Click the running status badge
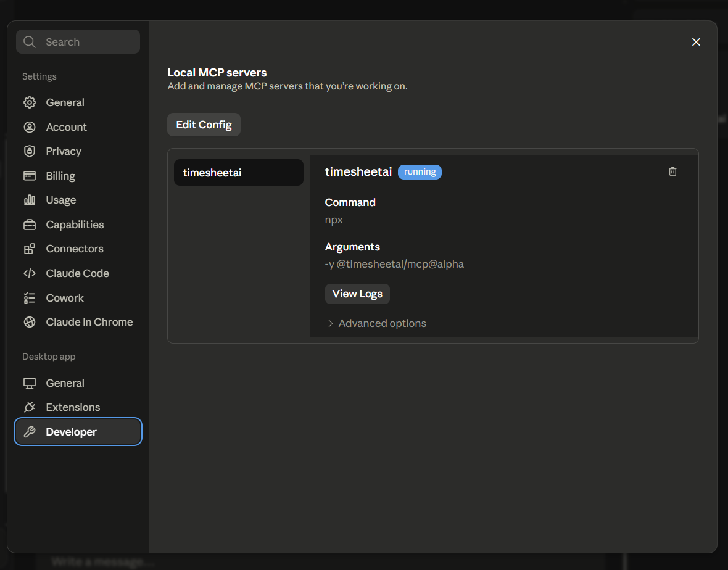This screenshot has height=570, width=728. click(420, 171)
